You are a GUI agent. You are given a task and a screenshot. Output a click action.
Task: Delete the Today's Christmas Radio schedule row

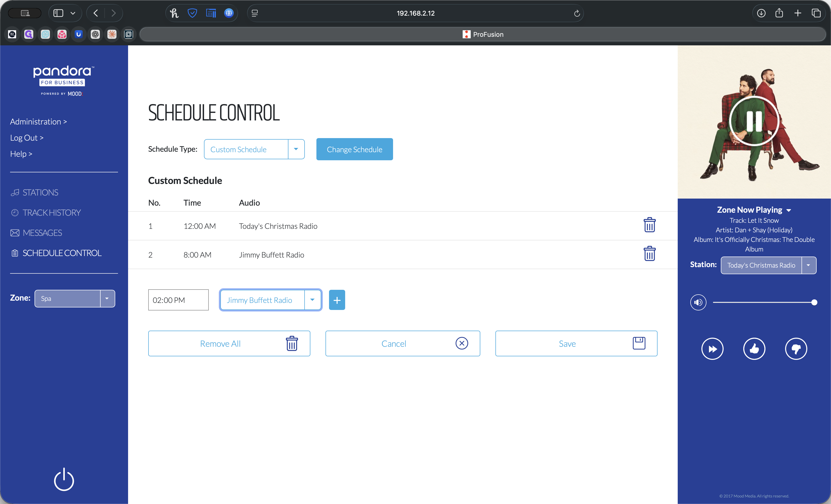click(x=649, y=225)
